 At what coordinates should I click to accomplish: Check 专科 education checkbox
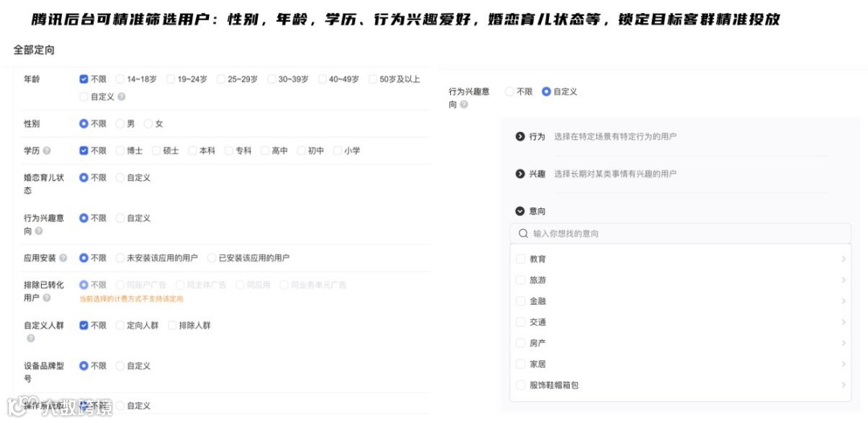[x=228, y=150]
